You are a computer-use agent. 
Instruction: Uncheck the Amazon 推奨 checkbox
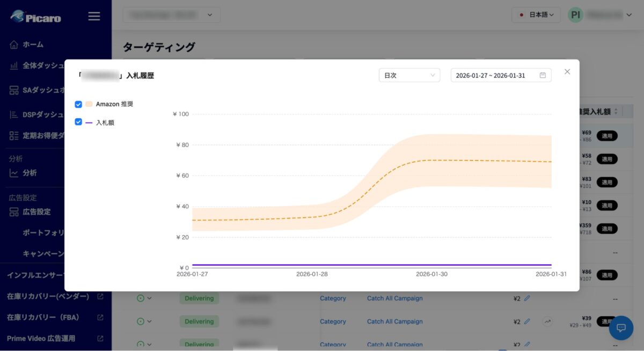point(78,104)
